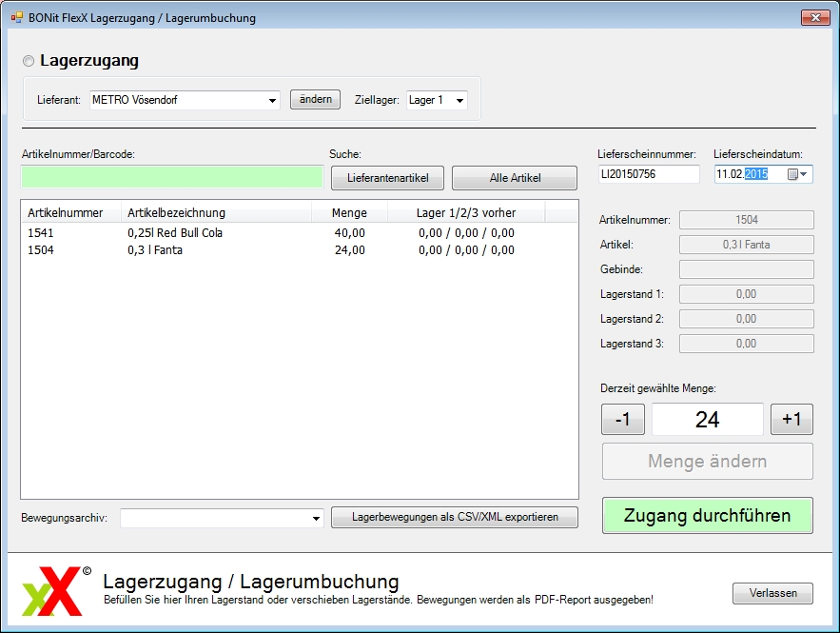The width and height of the screenshot is (840, 633).
Task: Click the red-green XX logo
Action: click(x=51, y=592)
